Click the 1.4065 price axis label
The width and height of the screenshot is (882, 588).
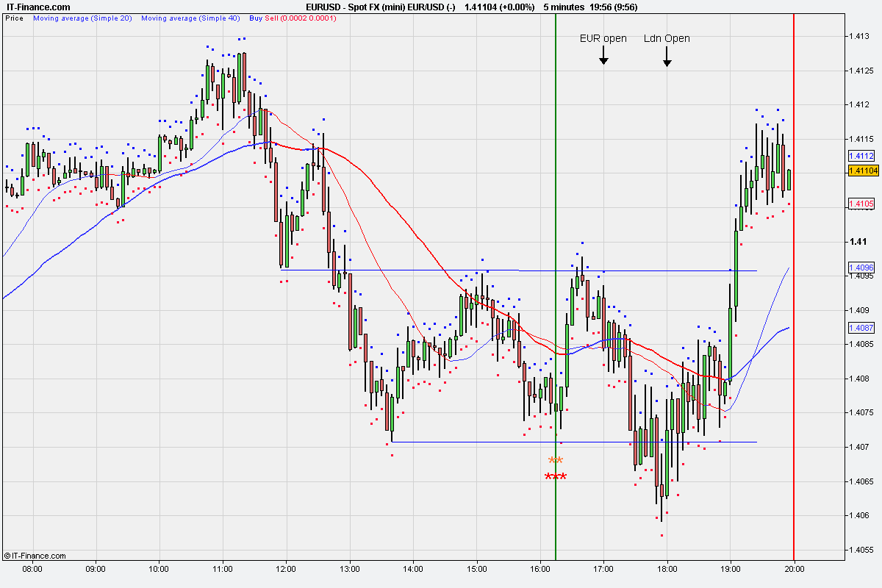pos(862,481)
